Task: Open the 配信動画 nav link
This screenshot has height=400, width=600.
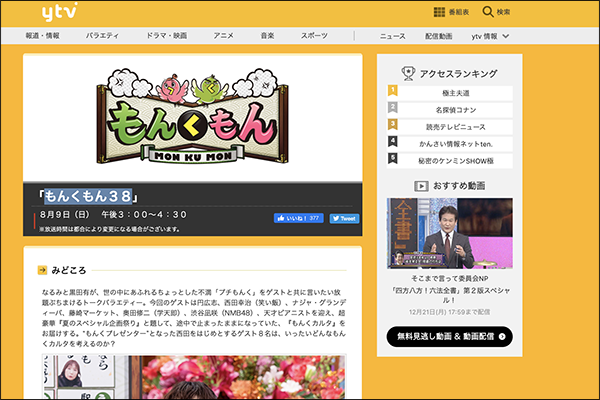Action: pyautogui.click(x=438, y=36)
